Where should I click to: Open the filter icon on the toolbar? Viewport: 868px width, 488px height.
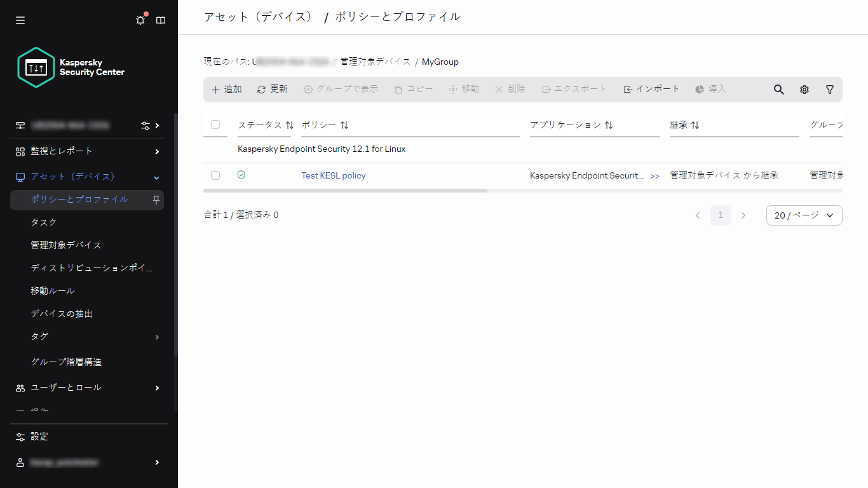click(x=830, y=89)
